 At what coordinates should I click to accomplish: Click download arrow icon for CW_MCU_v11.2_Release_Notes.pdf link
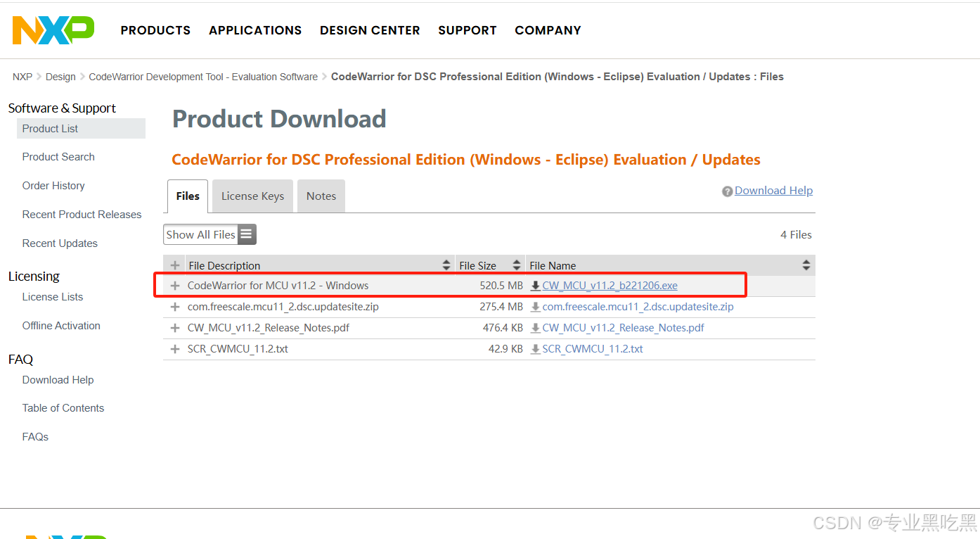536,328
